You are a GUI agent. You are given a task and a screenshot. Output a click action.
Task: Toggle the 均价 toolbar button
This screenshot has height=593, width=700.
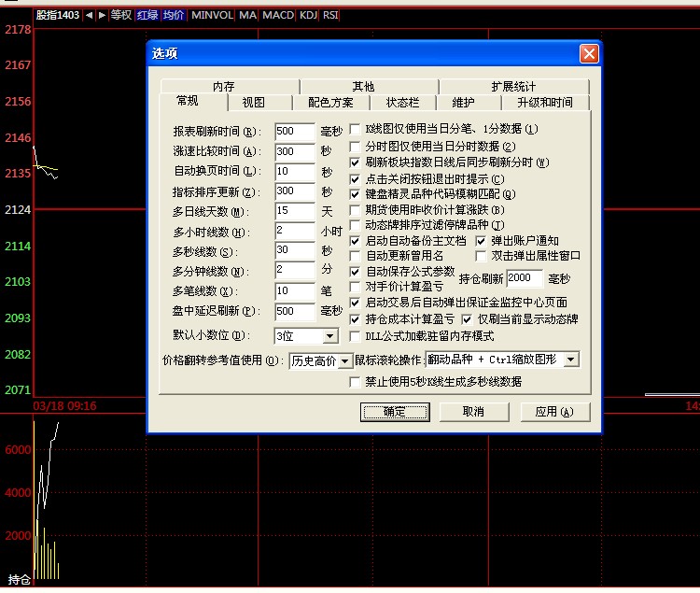coord(174,15)
